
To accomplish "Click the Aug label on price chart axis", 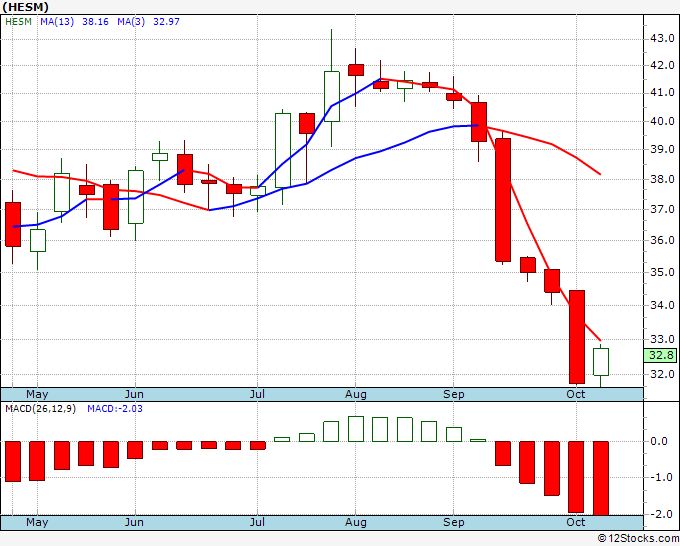I will pos(356,394).
